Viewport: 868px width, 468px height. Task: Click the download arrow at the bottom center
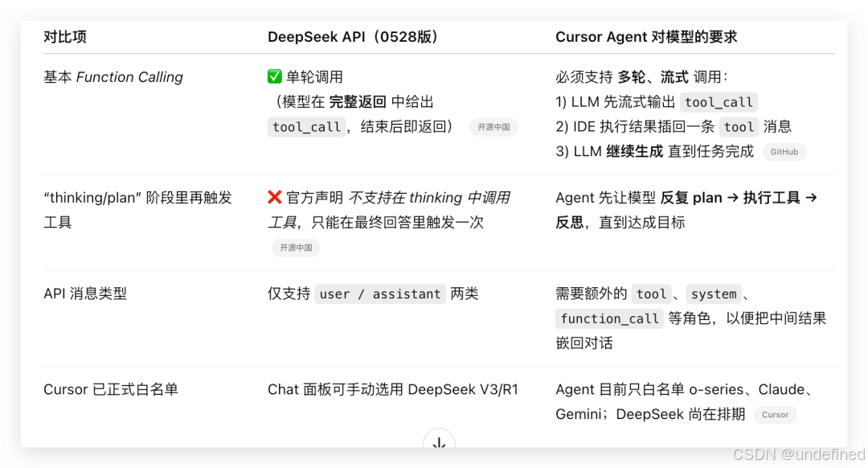click(x=439, y=444)
